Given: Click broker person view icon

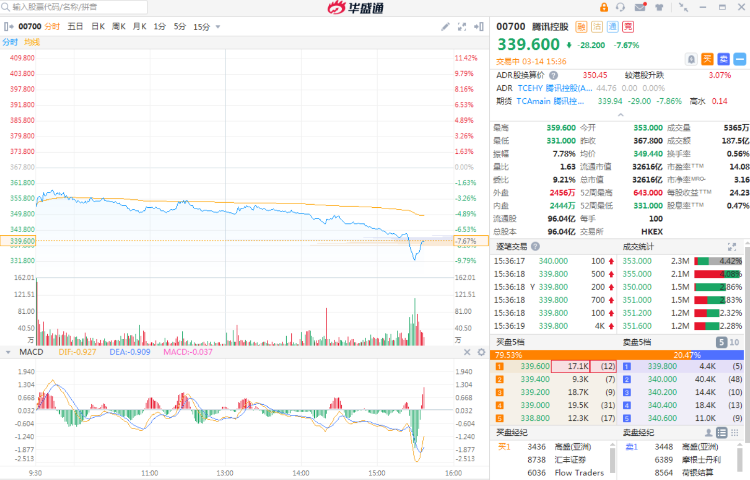Looking at the screenshot, I should [709, 433].
